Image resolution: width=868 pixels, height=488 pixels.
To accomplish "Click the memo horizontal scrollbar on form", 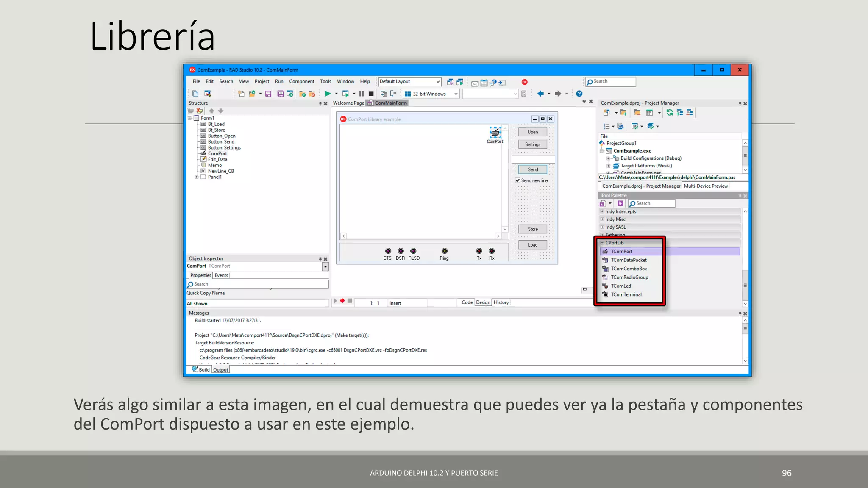I will click(x=421, y=236).
